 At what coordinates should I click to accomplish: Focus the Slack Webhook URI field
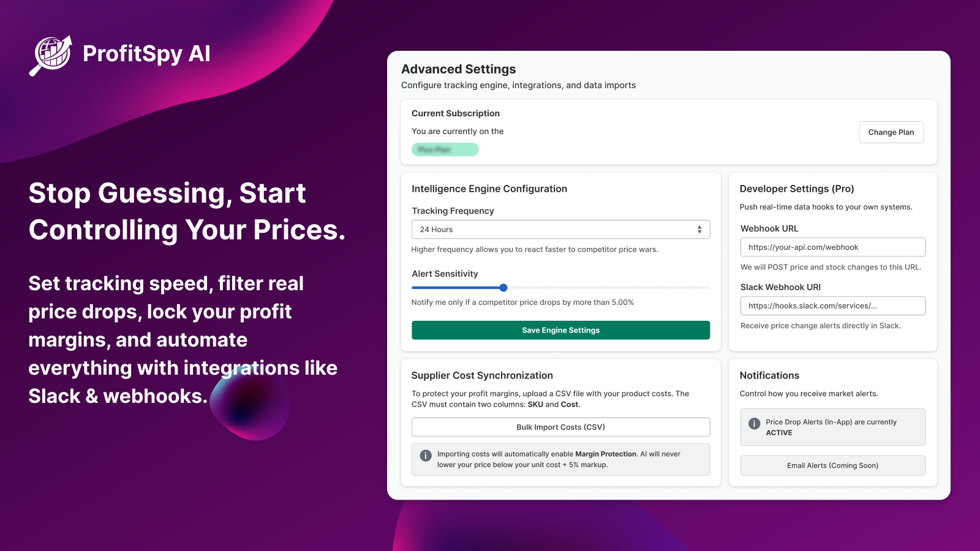pos(832,306)
